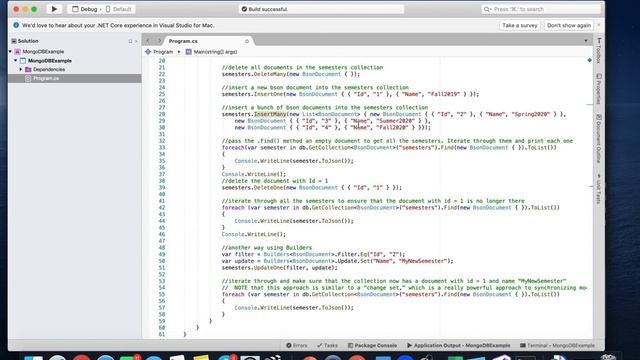640x360 pixels.
Task: Expand the Dependencies folder
Action: [x=21, y=69]
